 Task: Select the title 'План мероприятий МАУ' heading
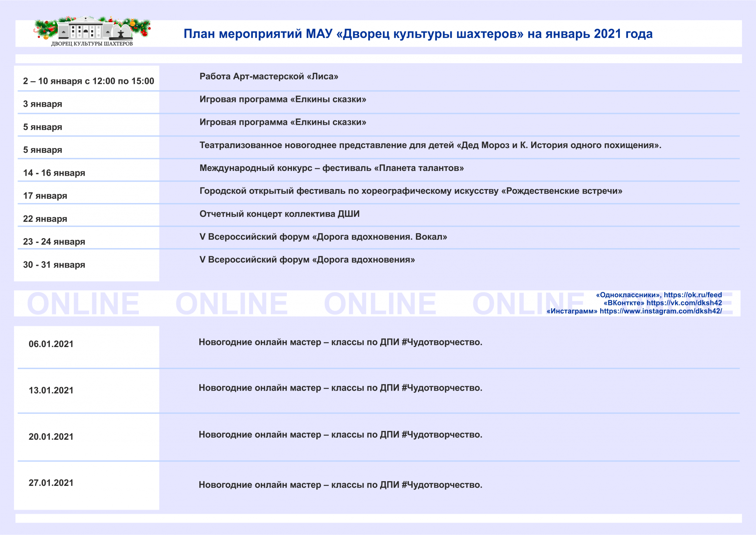(418, 34)
